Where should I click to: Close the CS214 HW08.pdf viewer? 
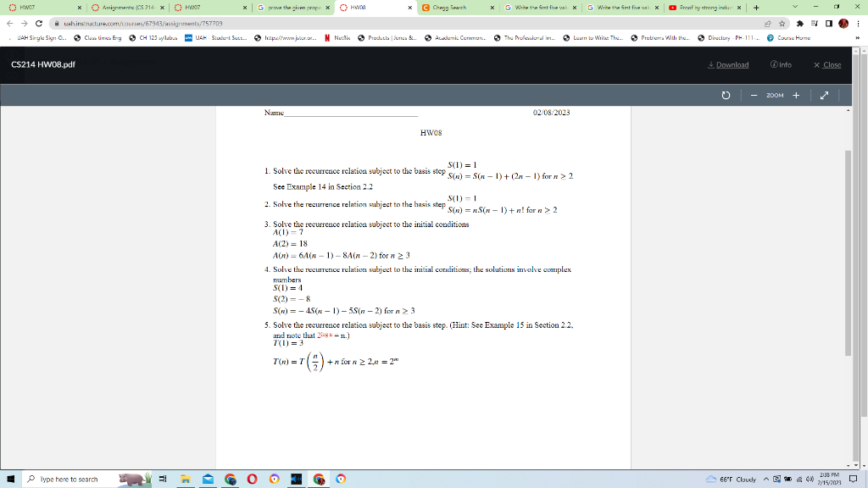[x=826, y=64]
